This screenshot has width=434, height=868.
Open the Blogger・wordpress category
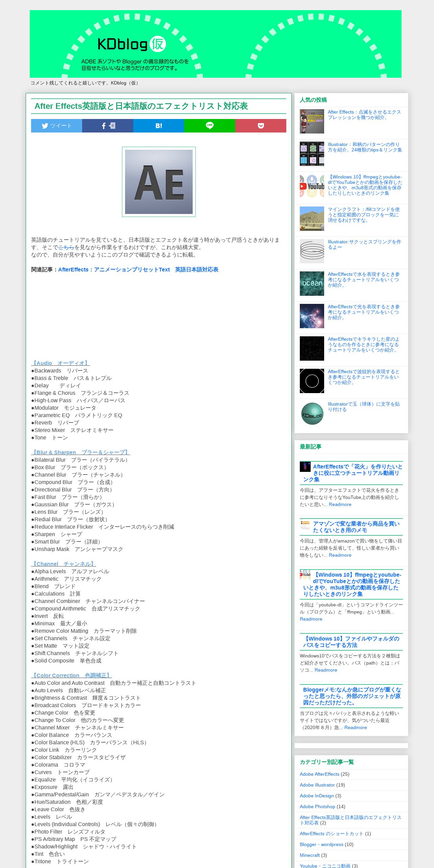point(321,844)
